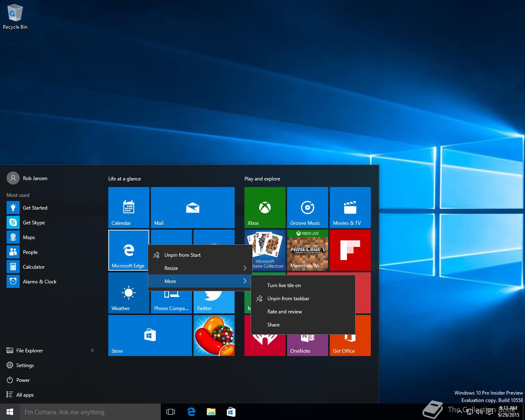Open the Twitter tile
The image size is (525, 420).
[x=214, y=303]
